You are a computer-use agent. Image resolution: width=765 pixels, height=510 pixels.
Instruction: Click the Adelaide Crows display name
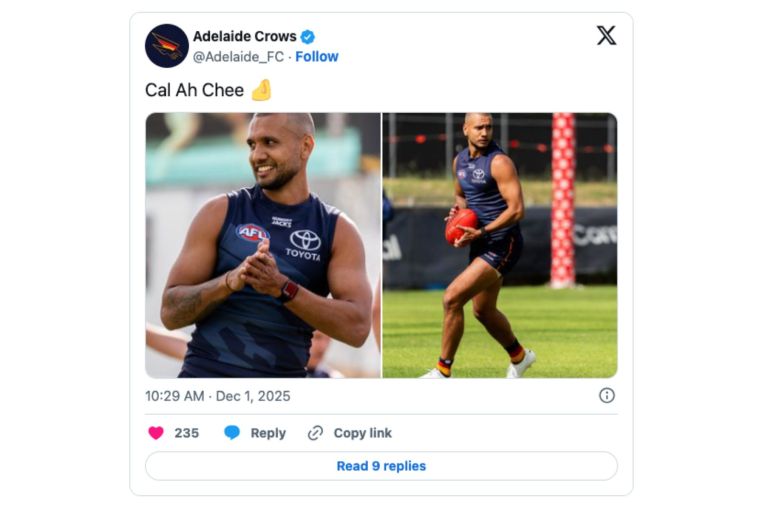tap(244, 37)
